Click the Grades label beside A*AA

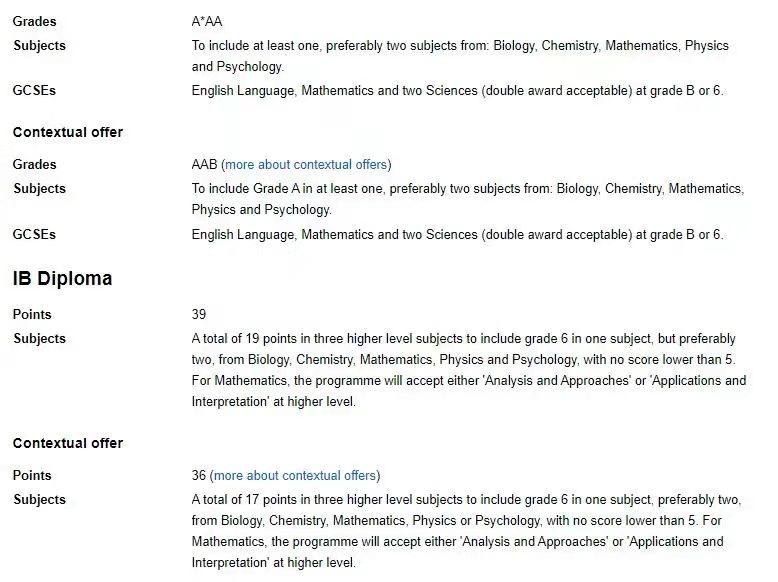click(35, 22)
